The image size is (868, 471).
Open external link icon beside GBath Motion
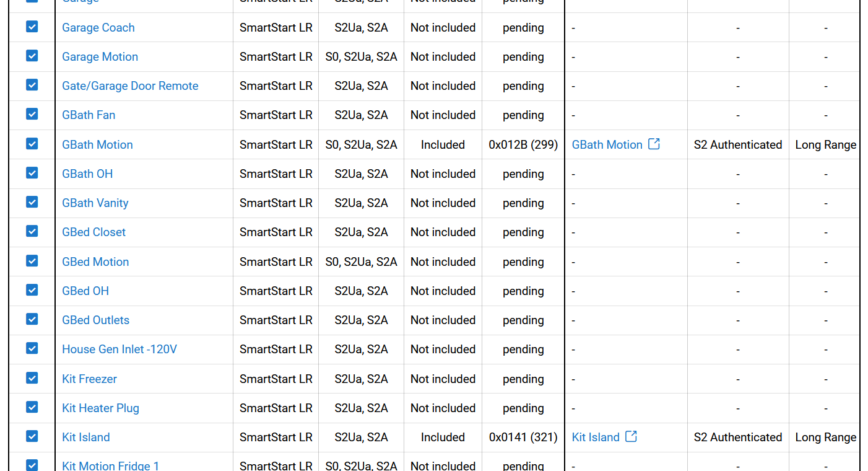click(x=654, y=144)
